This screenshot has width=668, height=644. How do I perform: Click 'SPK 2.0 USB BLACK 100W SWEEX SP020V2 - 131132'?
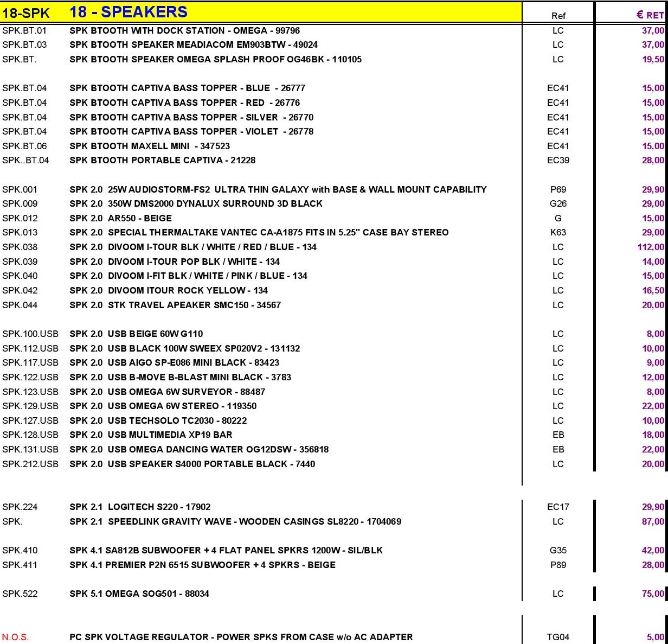tap(184, 348)
